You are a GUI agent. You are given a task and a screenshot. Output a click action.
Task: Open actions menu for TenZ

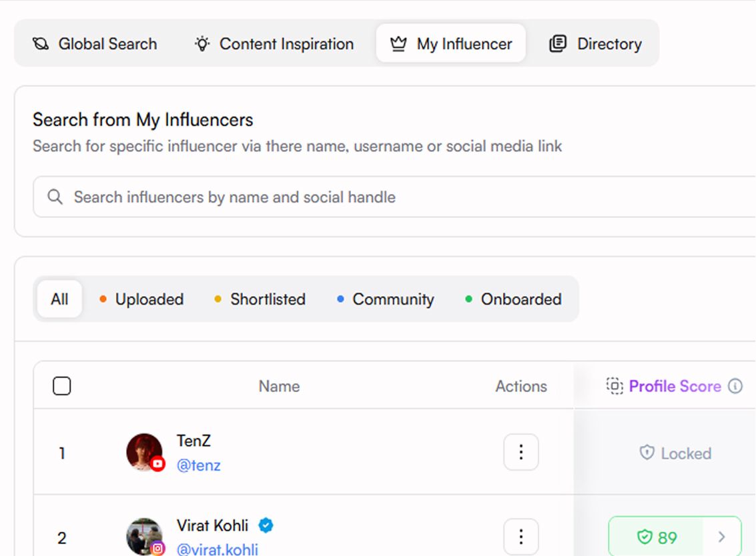coord(521,452)
